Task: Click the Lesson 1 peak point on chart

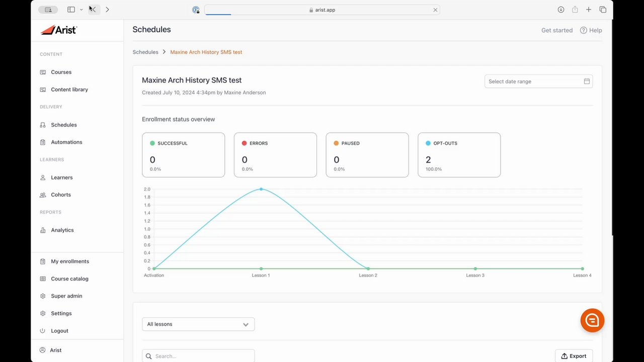Action: (261, 189)
